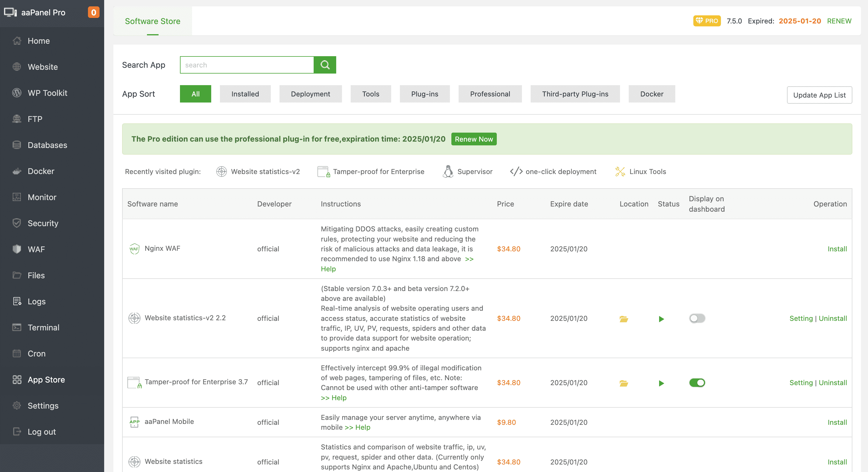Install the aaPanel Mobile app
Viewport: 868px width, 472px height.
tap(837, 422)
